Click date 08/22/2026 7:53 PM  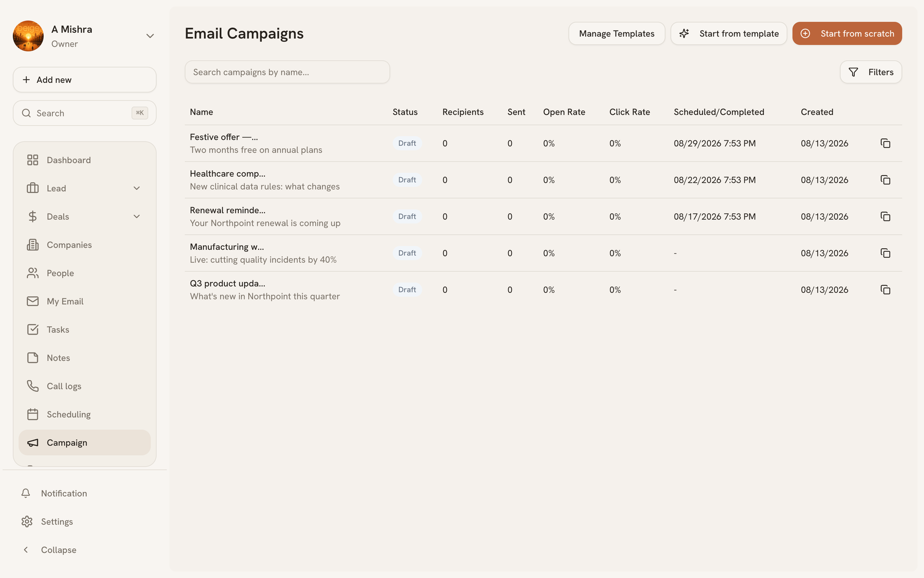[x=715, y=180]
